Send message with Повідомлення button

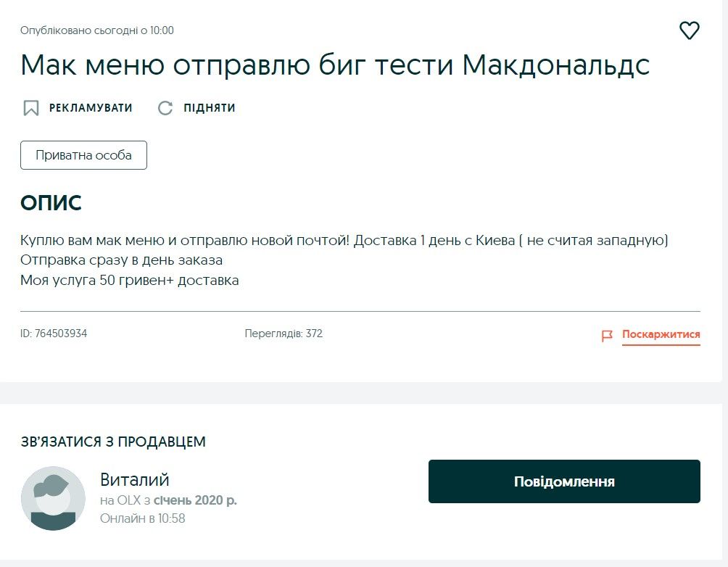pos(564,481)
